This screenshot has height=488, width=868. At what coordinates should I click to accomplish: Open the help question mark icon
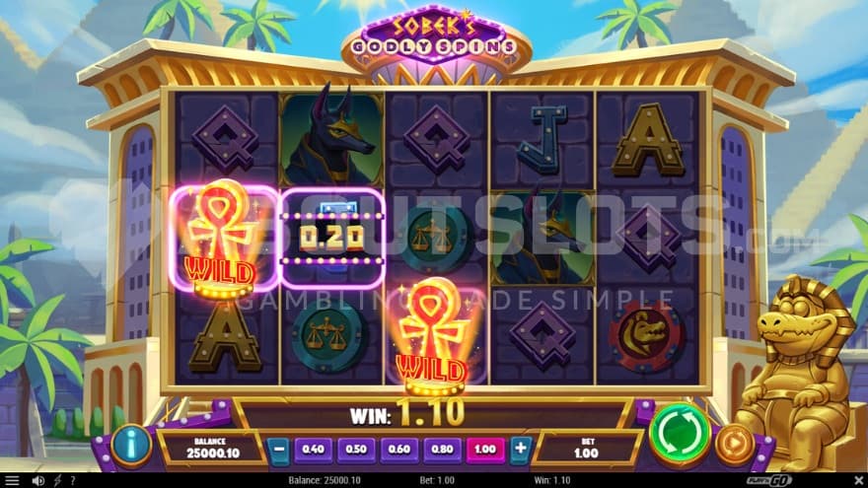pyautogui.click(x=73, y=480)
